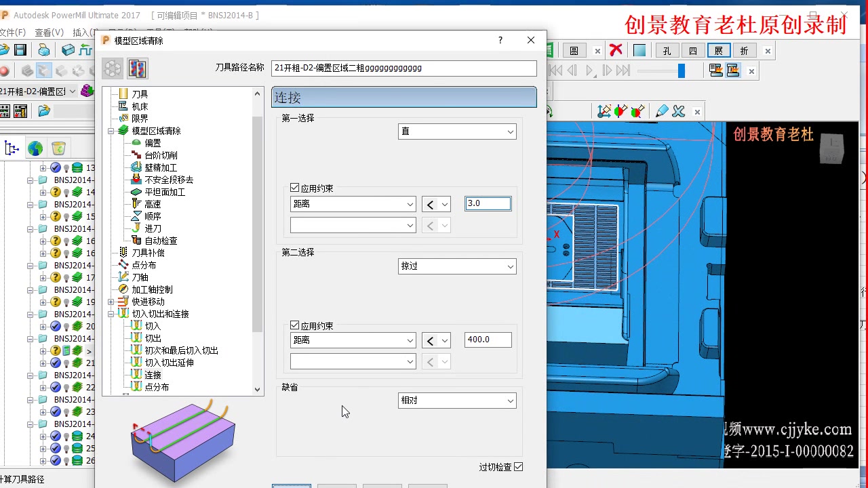
Task: Step to simulation start
Action: tap(555, 70)
